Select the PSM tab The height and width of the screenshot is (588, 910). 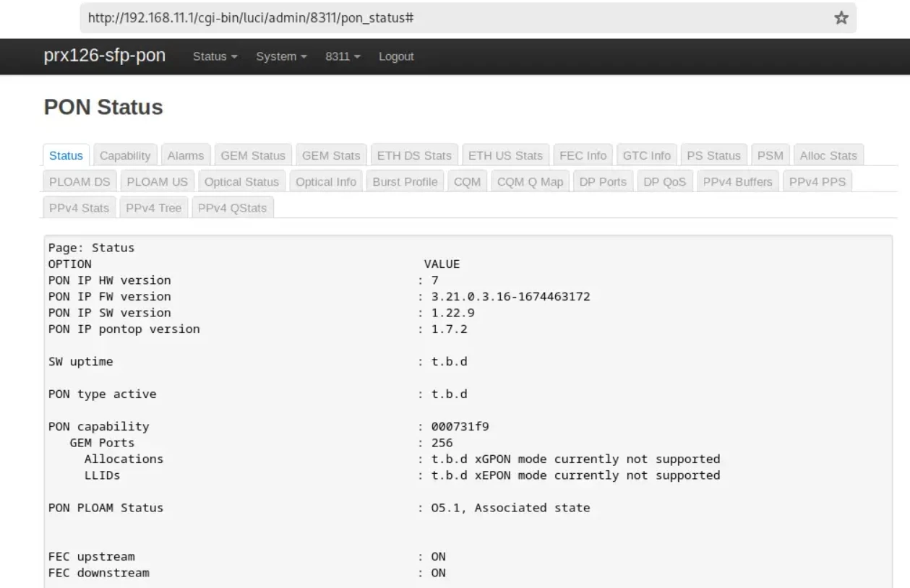770,155
